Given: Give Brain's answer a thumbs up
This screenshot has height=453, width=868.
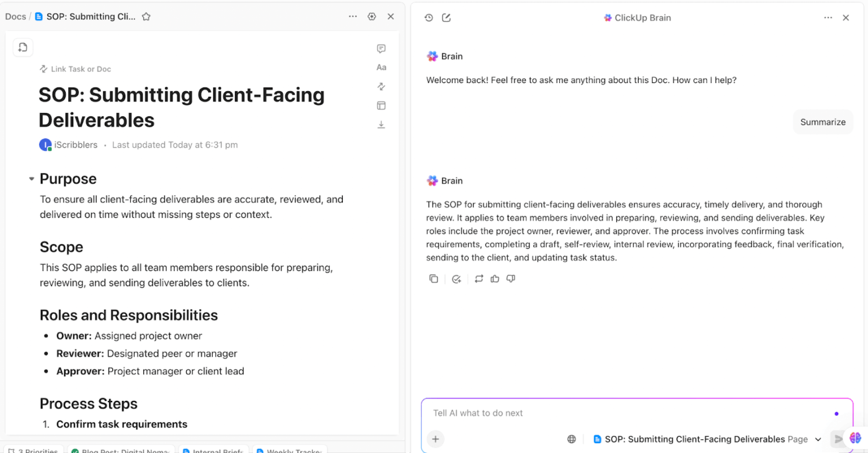Looking at the screenshot, I should (x=494, y=279).
